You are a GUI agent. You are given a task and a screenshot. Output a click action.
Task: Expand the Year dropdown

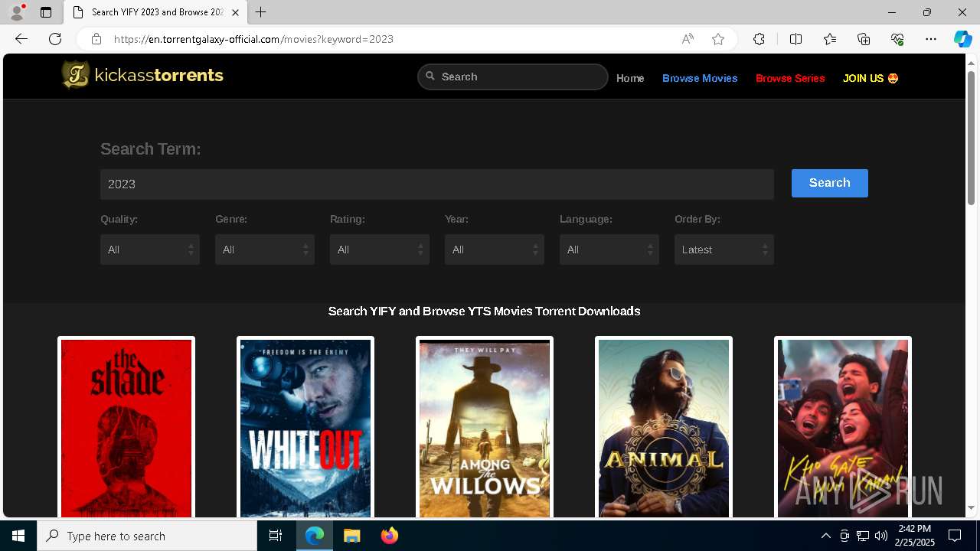495,249
